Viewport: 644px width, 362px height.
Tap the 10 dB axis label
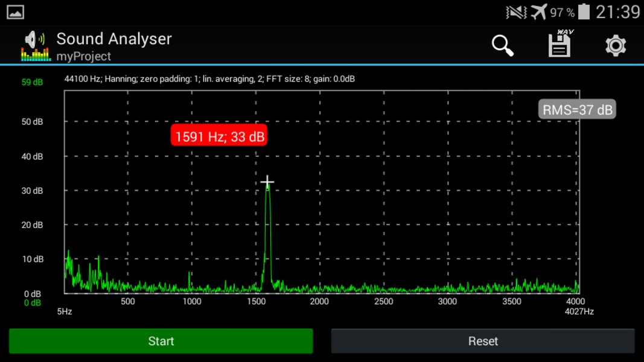coord(33,259)
